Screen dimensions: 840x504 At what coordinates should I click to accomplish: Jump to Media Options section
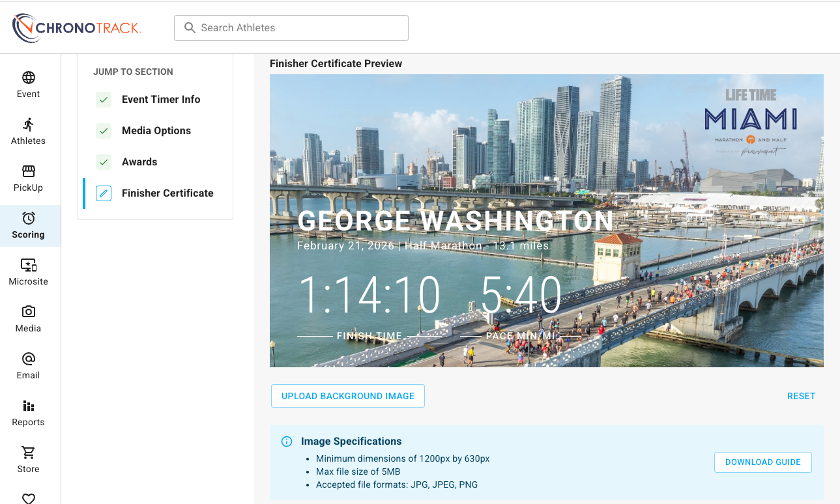(x=156, y=131)
